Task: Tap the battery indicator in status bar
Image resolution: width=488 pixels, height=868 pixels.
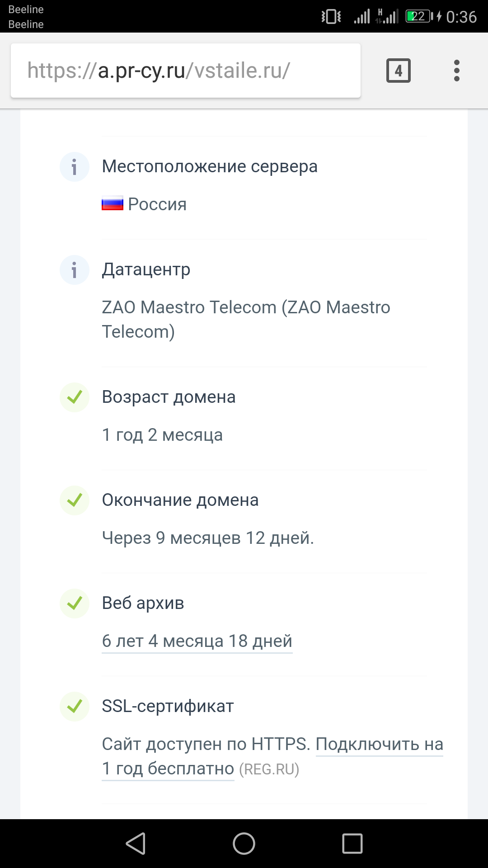Action: click(419, 17)
